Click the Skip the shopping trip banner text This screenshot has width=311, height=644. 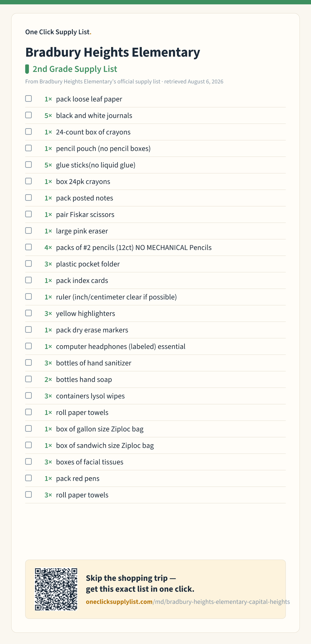[140, 583]
